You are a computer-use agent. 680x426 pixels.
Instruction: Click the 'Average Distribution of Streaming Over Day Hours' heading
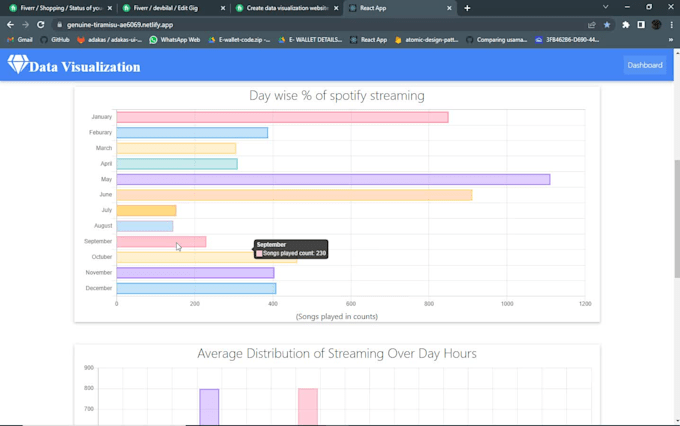337,353
